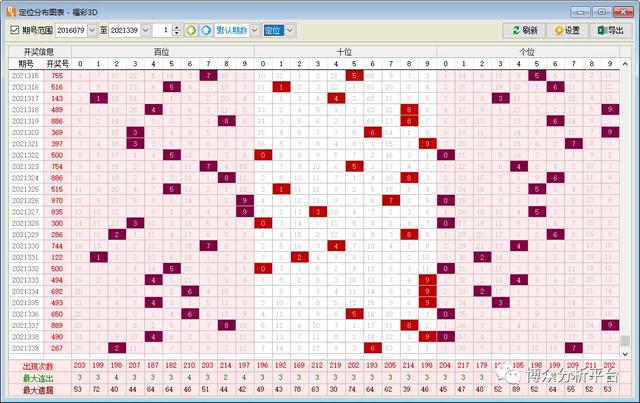Viewport: 640px width, 403px height.
Task: Click the green previous-period arrow icon
Action: (191, 30)
